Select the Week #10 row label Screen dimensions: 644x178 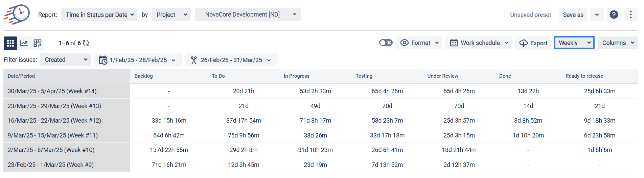(x=51, y=150)
